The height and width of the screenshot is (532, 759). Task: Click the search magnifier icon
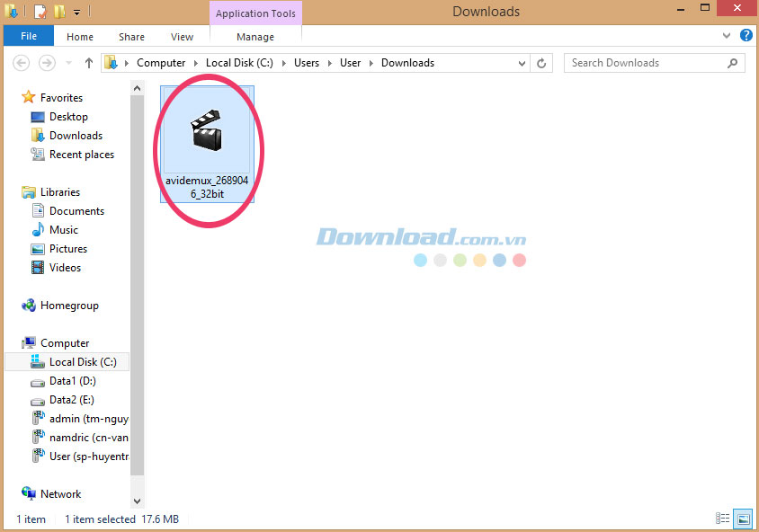(x=732, y=63)
